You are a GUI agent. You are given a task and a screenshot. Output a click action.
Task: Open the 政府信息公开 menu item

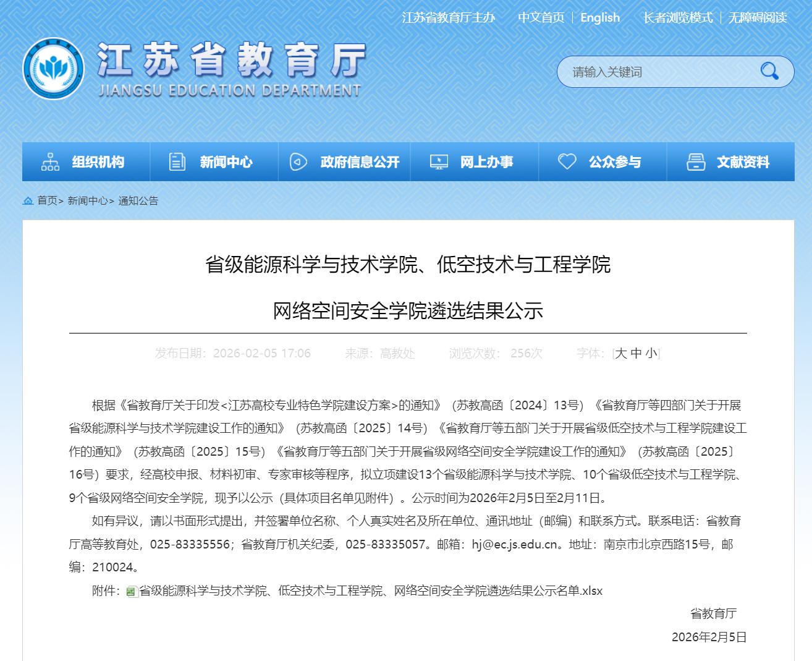pos(360,162)
